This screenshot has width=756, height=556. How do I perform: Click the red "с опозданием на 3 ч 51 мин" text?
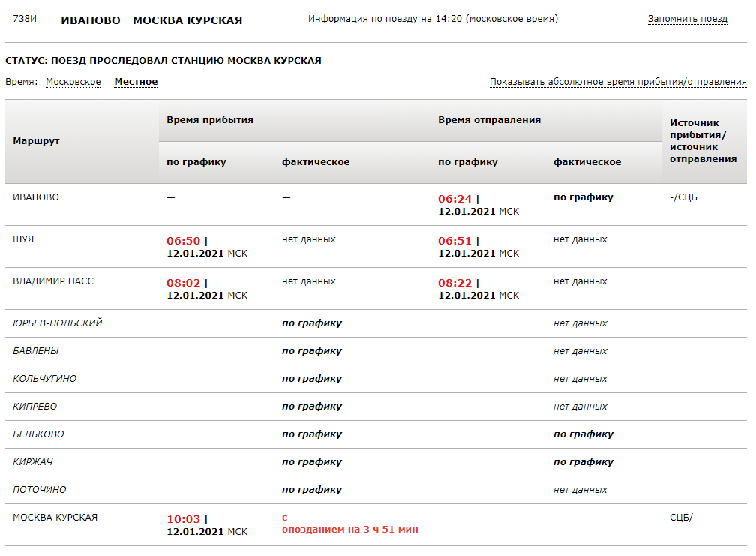(x=349, y=524)
